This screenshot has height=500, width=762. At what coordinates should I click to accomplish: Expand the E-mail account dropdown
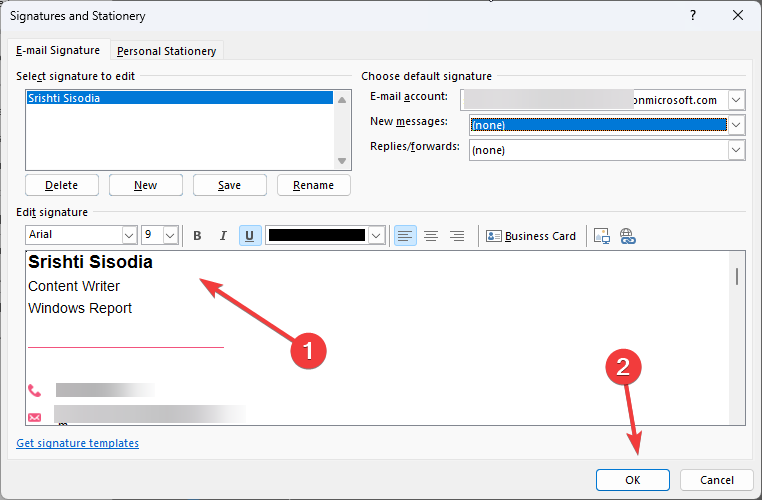(736, 100)
